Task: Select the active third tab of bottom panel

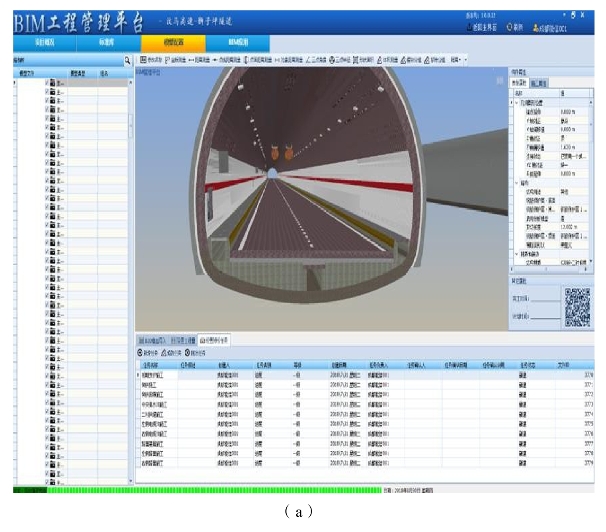Action: tap(214, 340)
